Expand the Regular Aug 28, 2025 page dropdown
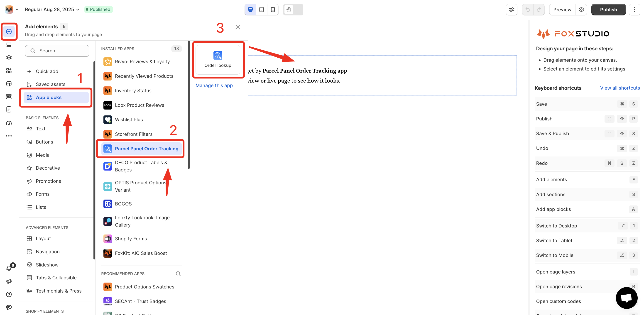The height and width of the screenshot is (315, 644). pyautogui.click(x=52, y=10)
